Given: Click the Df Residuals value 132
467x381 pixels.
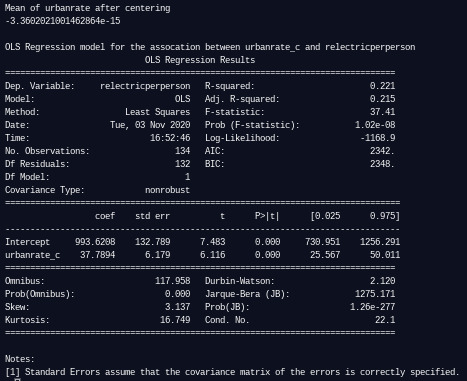Looking at the screenshot, I should 183,164.
